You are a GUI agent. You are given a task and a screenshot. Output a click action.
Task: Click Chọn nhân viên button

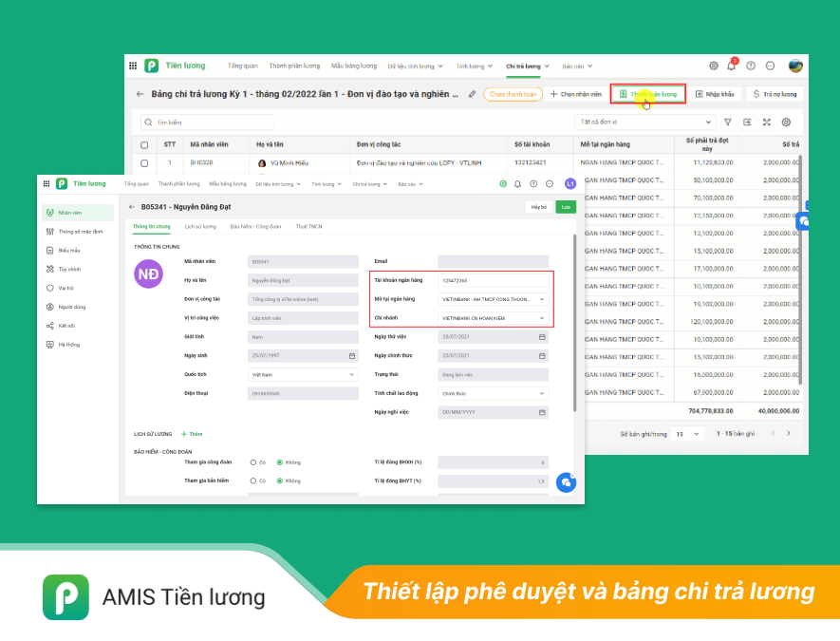pos(576,94)
